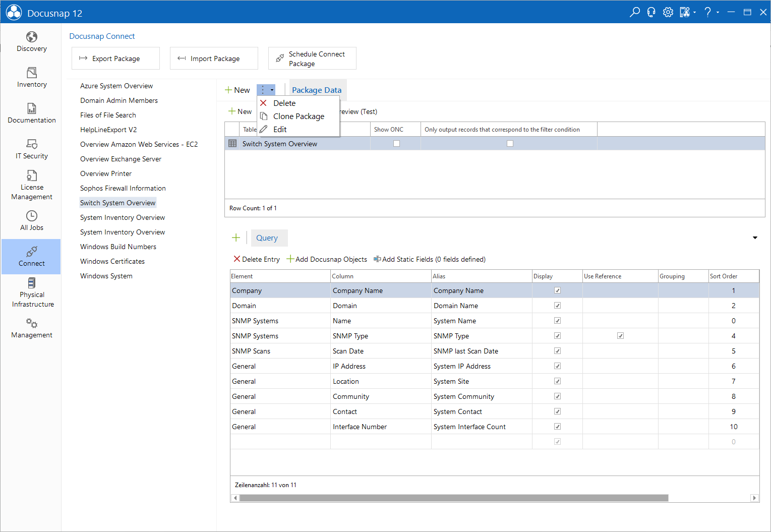The width and height of the screenshot is (771, 532).
Task: Expand the collapse arrow right of Query section
Action: [755, 238]
